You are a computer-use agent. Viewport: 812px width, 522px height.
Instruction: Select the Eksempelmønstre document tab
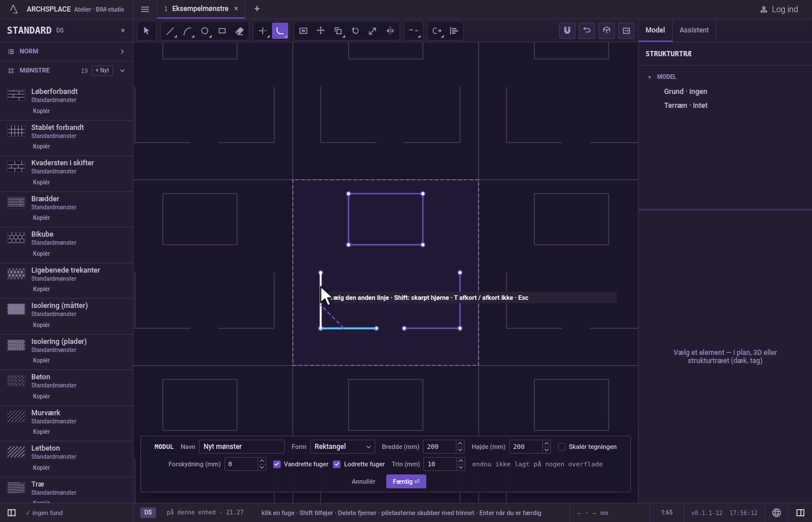click(x=201, y=9)
